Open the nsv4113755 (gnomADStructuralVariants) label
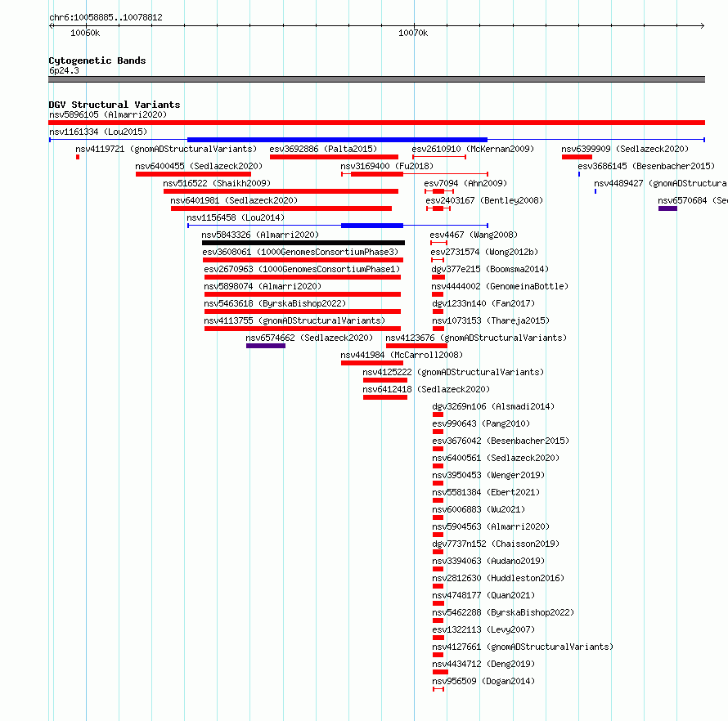Viewport: 728px width, 721px height. coord(294,320)
